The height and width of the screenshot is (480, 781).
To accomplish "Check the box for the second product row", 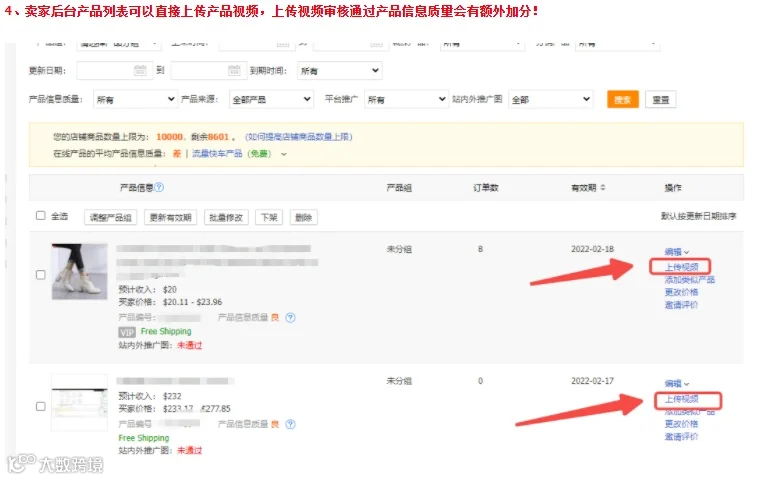I will pyautogui.click(x=41, y=406).
